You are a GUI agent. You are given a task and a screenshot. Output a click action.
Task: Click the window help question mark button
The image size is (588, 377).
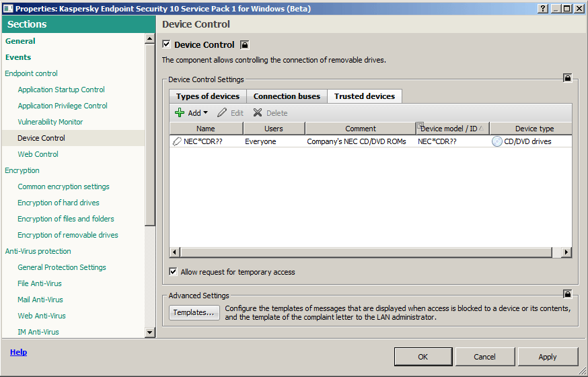(542, 9)
